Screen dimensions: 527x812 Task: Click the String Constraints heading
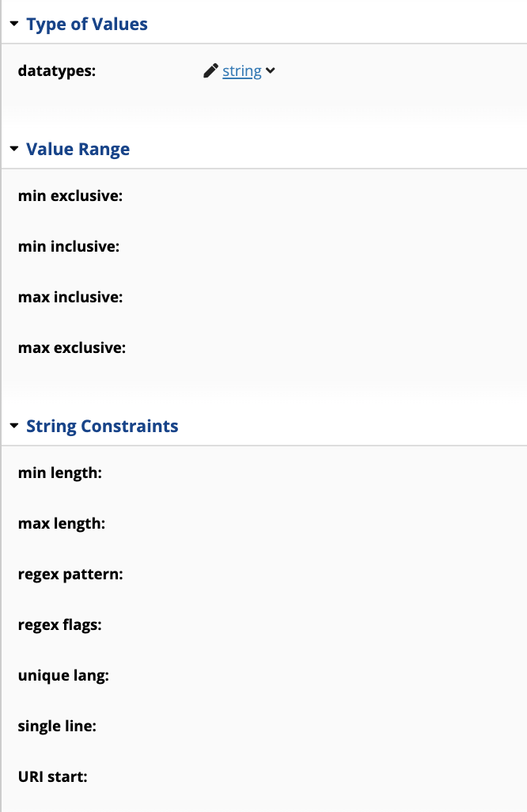[103, 427]
